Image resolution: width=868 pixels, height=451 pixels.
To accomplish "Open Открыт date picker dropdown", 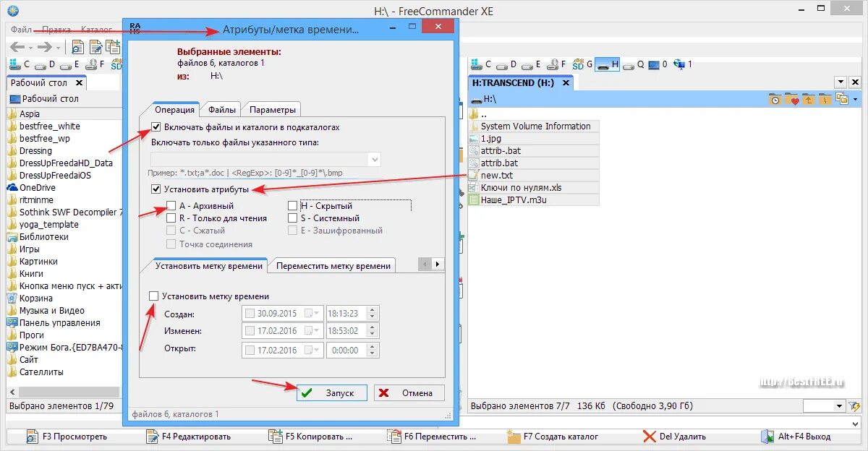I will pos(312,350).
